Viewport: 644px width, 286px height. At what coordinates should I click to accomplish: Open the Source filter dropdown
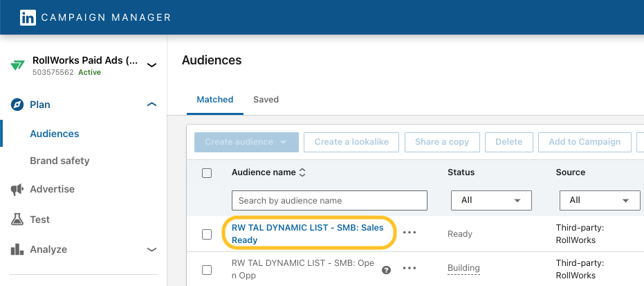click(x=599, y=200)
